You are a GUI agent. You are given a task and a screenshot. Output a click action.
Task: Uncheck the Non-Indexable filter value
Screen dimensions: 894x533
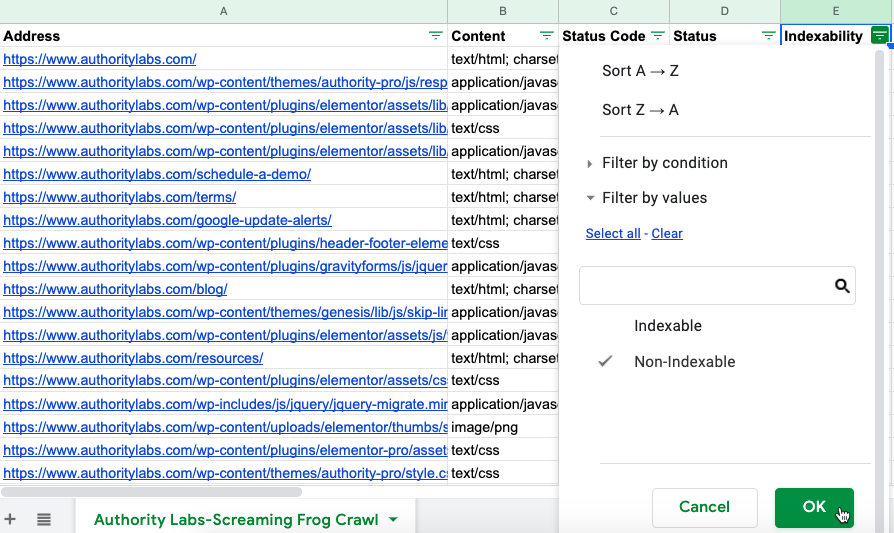pyautogui.click(x=684, y=362)
